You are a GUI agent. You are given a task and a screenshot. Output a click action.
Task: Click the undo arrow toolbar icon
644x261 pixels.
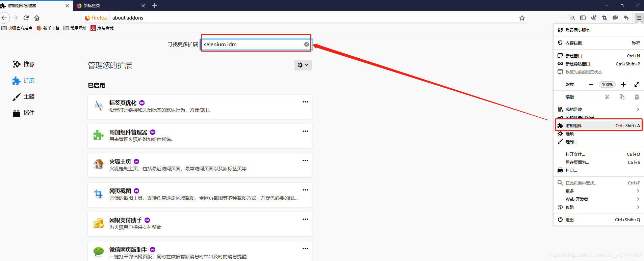(x=626, y=18)
